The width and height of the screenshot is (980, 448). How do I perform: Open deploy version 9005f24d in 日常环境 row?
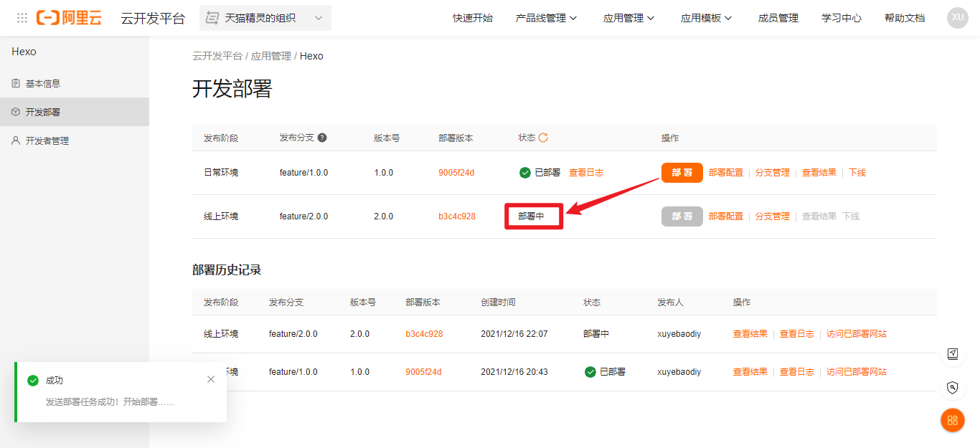(x=456, y=173)
